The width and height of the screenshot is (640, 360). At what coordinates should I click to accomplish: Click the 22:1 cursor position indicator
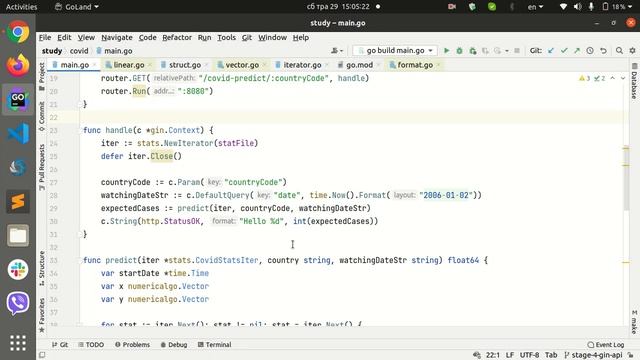493,355
